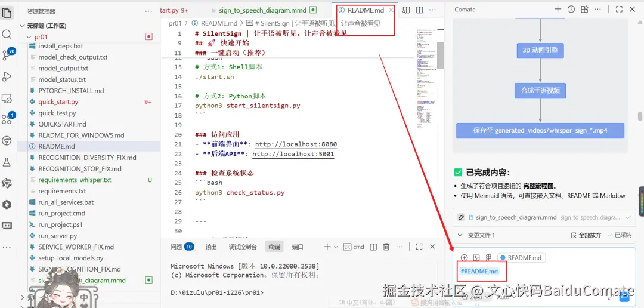Open the additional activity bar views ellipsis

tap(7, 247)
